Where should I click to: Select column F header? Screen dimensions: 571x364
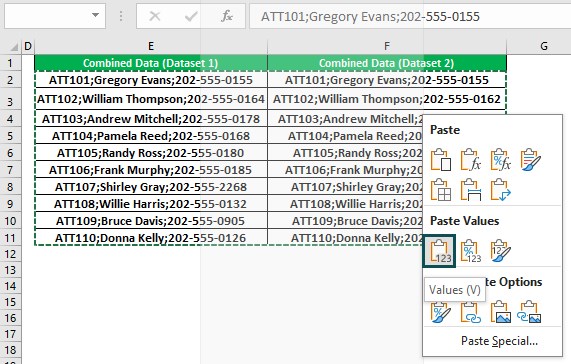(387, 46)
